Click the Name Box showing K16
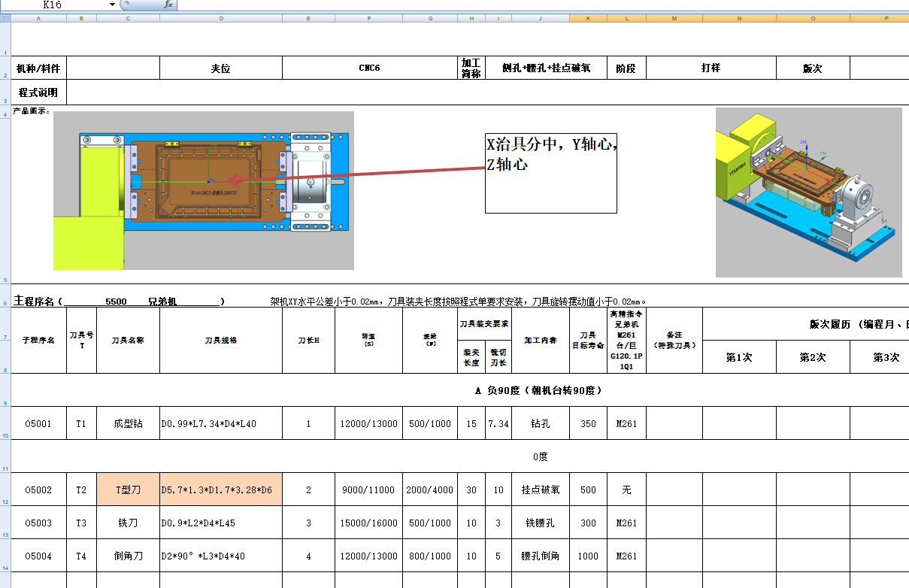The height and width of the screenshot is (588, 909). click(53, 5)
